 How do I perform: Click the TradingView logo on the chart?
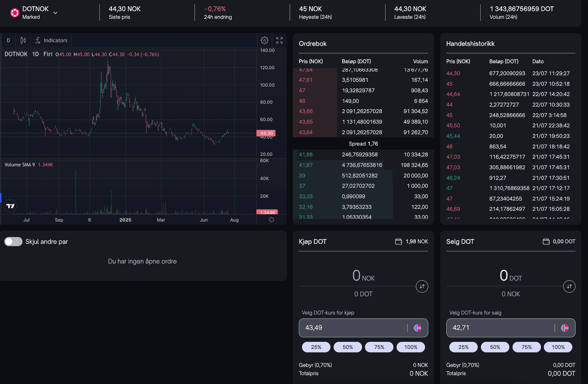click(10, 206)
